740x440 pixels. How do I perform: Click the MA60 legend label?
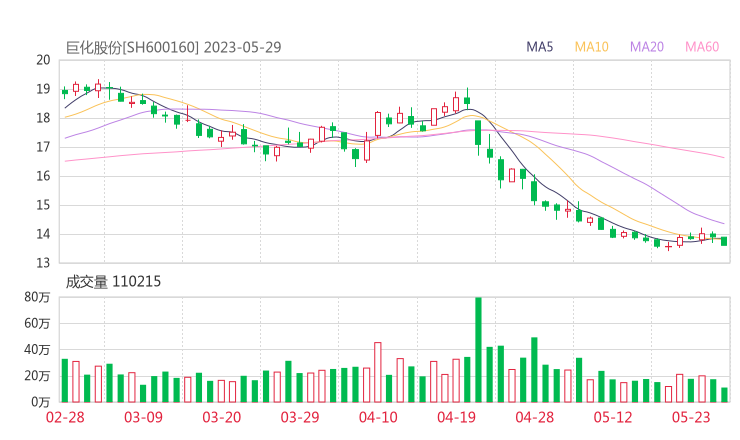[702, 47]
